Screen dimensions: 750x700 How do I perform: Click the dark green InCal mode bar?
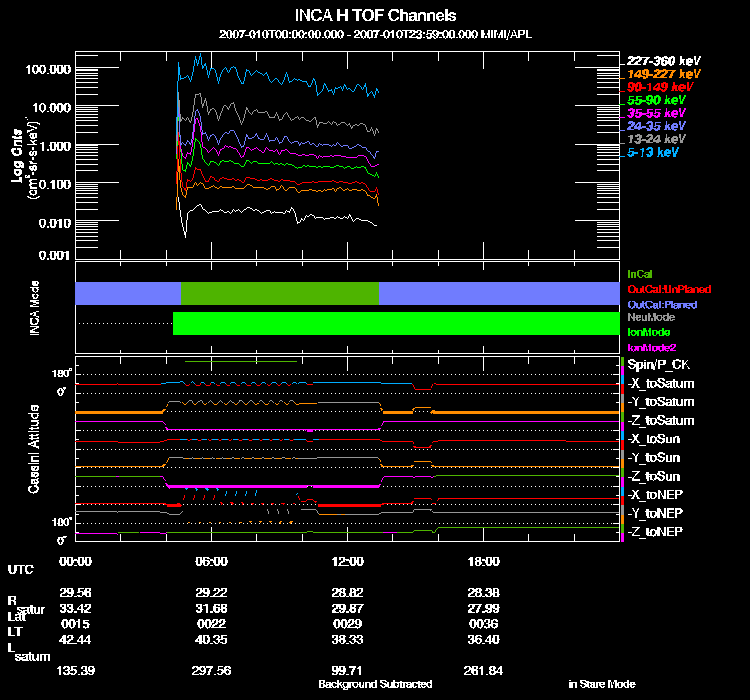280,293
